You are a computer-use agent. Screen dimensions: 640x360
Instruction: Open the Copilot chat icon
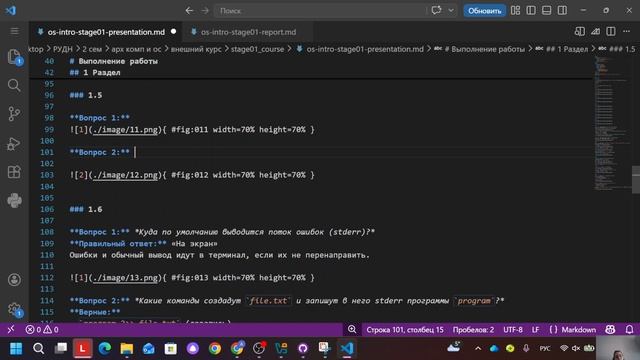[436, 10]
